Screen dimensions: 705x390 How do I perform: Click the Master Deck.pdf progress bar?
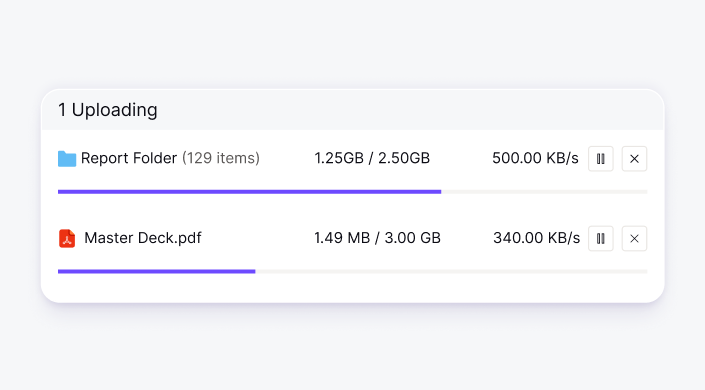352,272
